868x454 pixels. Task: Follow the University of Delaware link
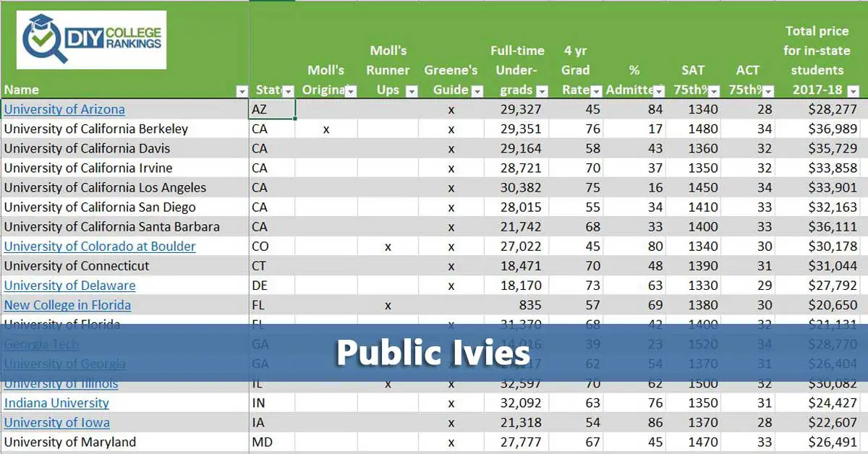pyautogui.click(x=69, y=286)
